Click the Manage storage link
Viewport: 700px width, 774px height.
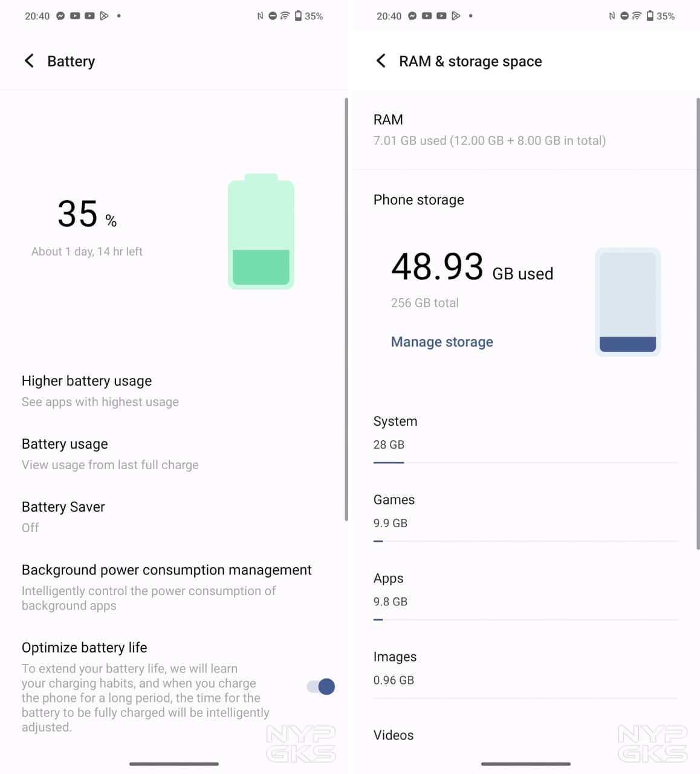[x=442, y=342]
